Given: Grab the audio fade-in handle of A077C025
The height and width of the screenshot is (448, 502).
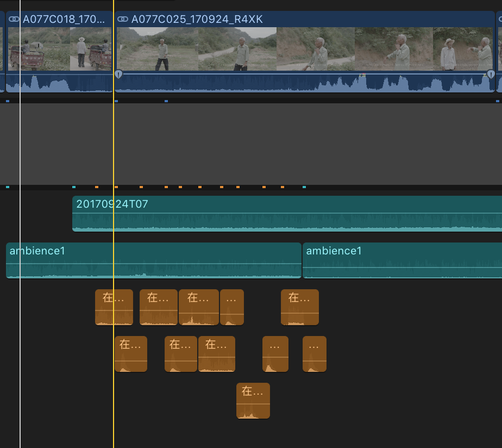Looking at the screenshot, I should point(118,74).
